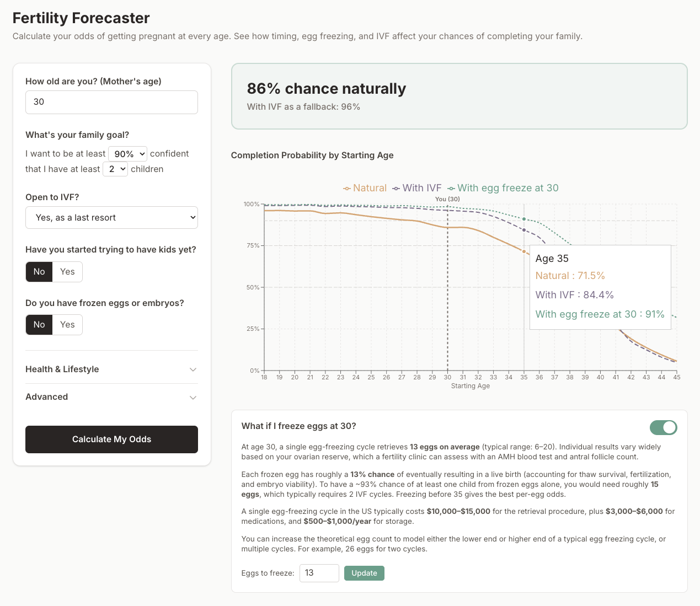Click the 86% chance naturally result card

460,96
